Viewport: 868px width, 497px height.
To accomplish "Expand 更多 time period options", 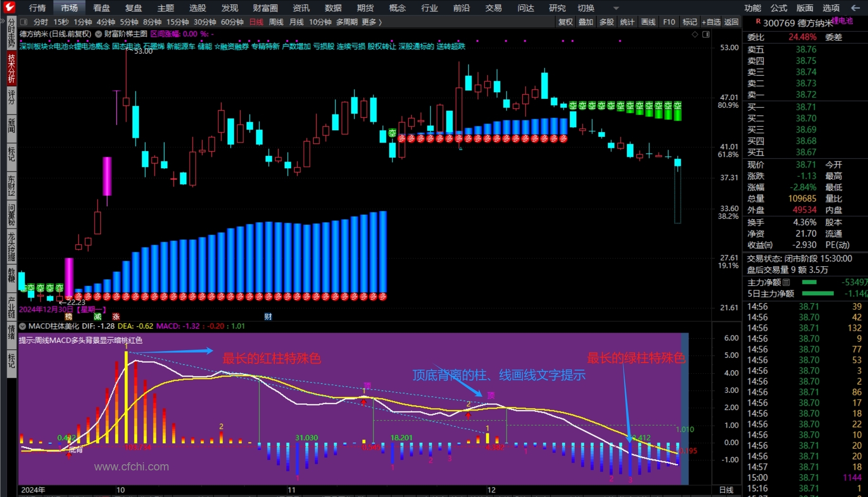I will pos(372,22).
